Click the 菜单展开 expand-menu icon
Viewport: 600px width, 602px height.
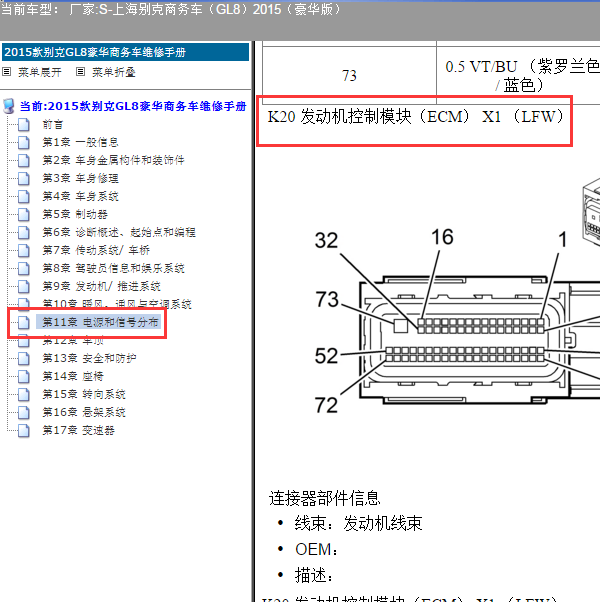7,72
